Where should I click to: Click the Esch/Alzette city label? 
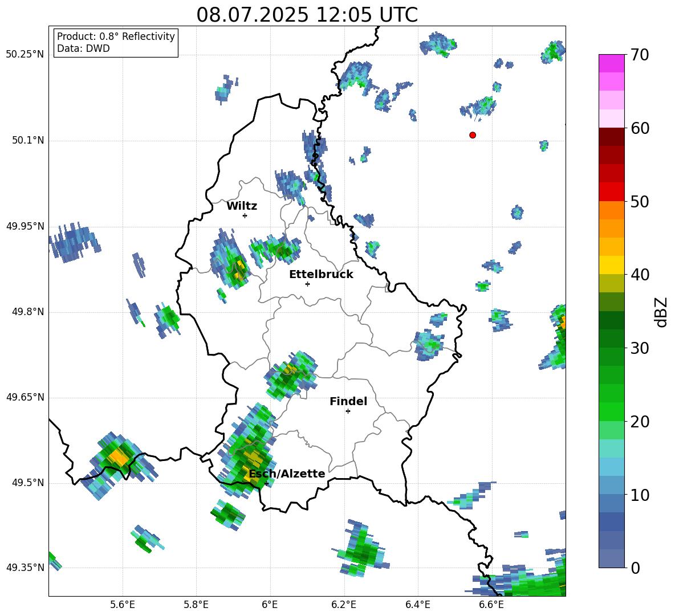tap(287, 474)
